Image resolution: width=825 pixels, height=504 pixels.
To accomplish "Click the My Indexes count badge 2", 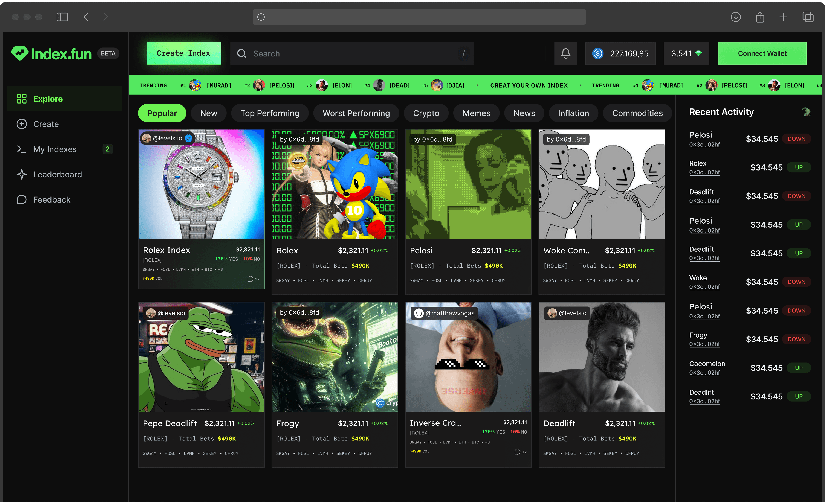I will click(107, 149).
